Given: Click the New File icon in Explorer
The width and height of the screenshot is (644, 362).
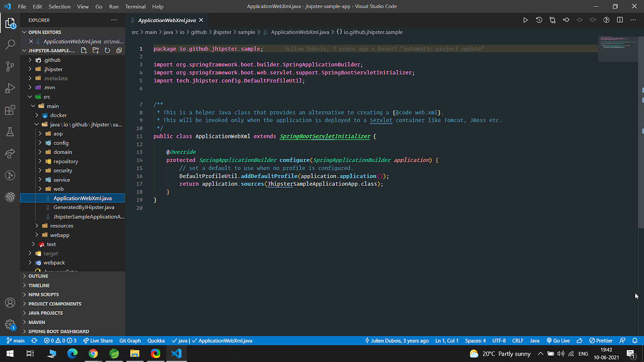Looking at the screenshot, I should [x=84, y=51].
